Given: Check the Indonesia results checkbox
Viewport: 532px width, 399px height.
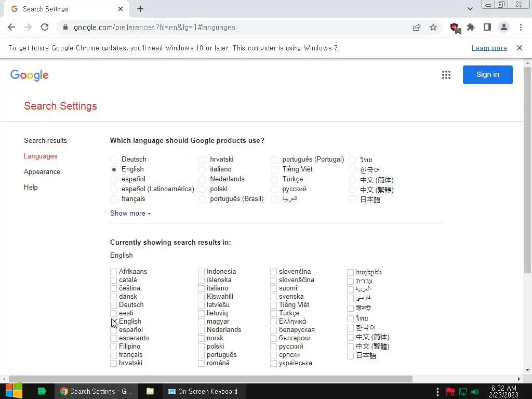Looking at the screenshot, I should [x=201, y=272].
